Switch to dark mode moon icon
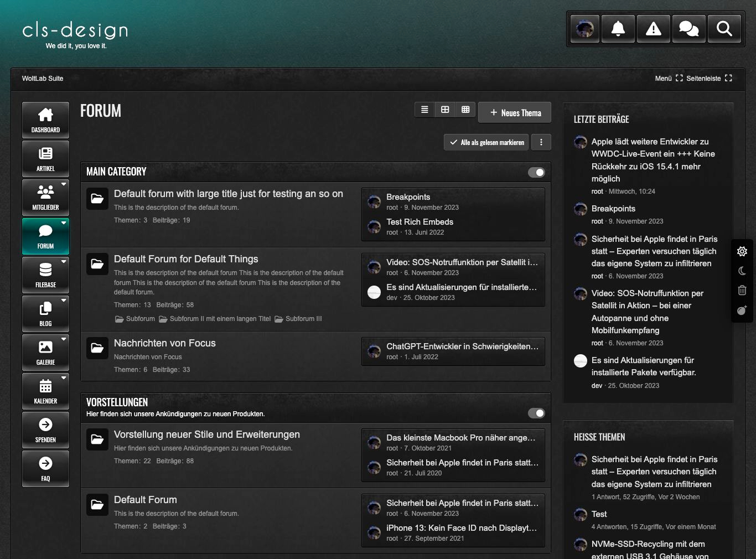756x559 pixels. [742, 271]
